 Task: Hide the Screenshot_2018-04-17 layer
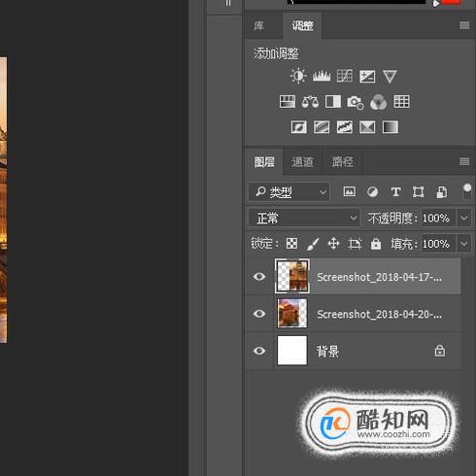(x=259, y=277)
